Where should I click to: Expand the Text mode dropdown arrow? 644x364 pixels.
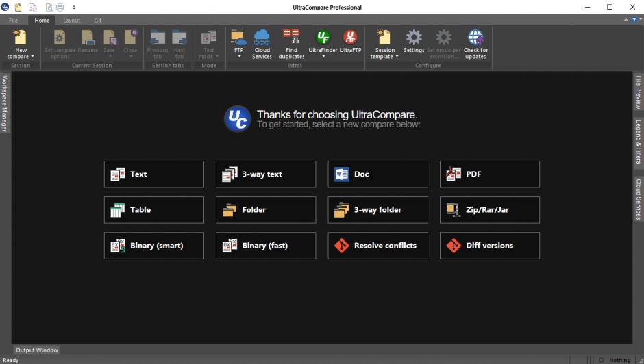tap(217, 57)
